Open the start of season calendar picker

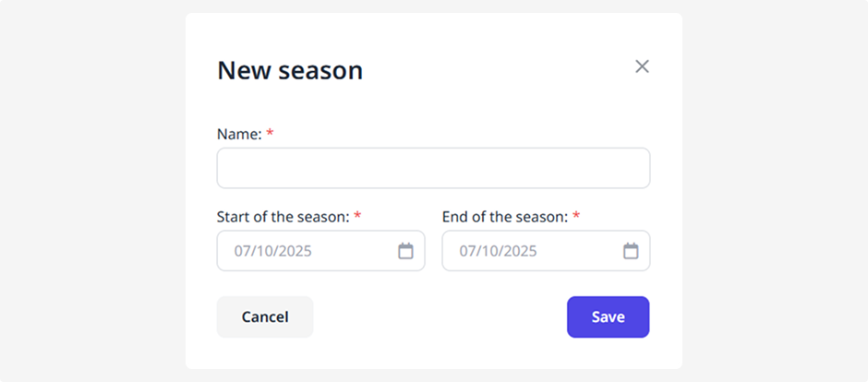tap(405, 251)
